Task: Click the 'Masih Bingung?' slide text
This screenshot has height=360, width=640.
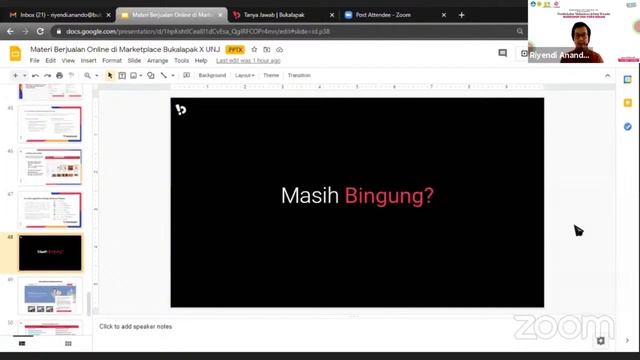Action: (x=357, y=196)
